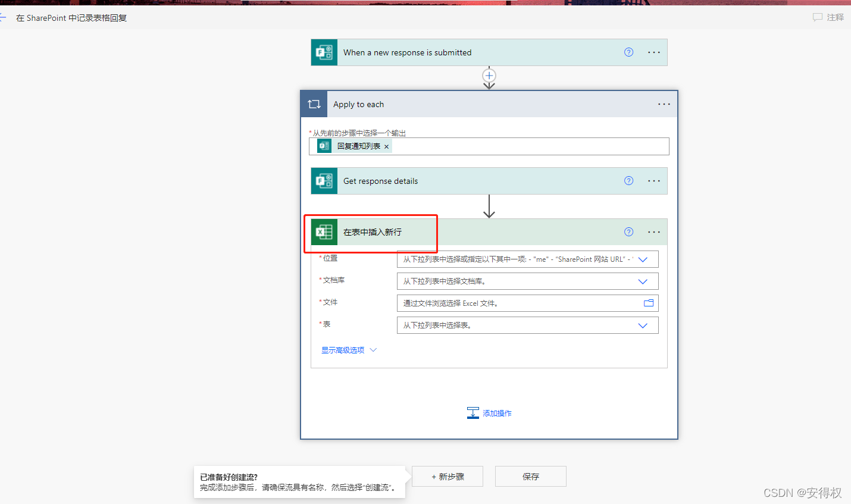Viewport: 851px width, 504px height.
Task: Open help for 'When a new response is submitted'
Action: pos(628,52)
